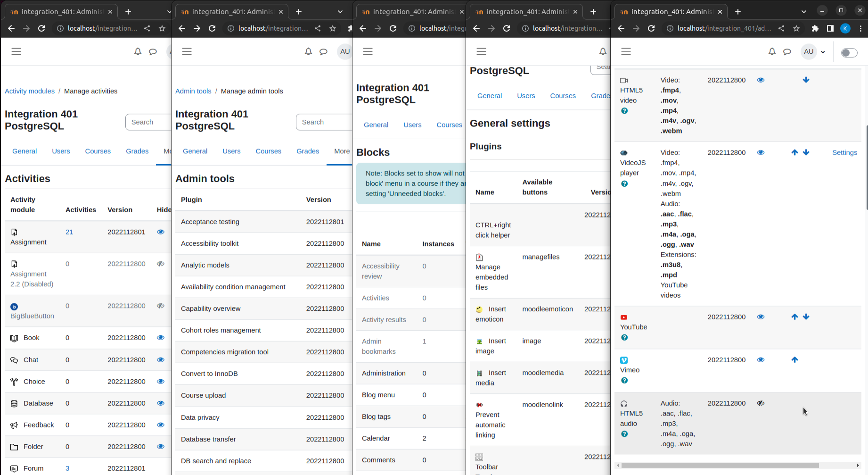Hide the Book activity module
Viewport: 868px width, 475px height.
[161, 337]
